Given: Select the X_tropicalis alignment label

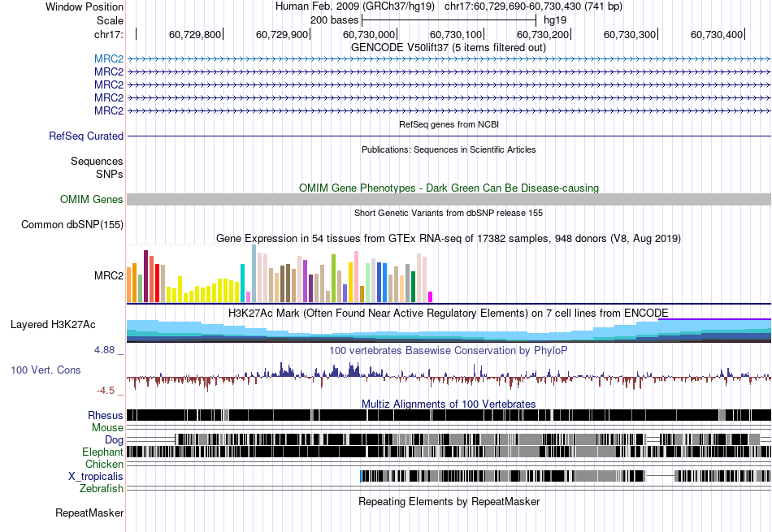Looking at the screenshot, I should [96, 477].
